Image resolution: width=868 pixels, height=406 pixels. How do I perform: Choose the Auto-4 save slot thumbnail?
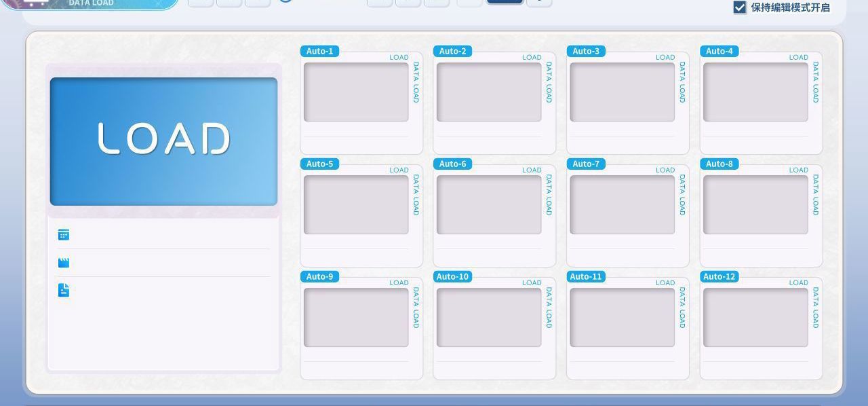coord(755,92)
